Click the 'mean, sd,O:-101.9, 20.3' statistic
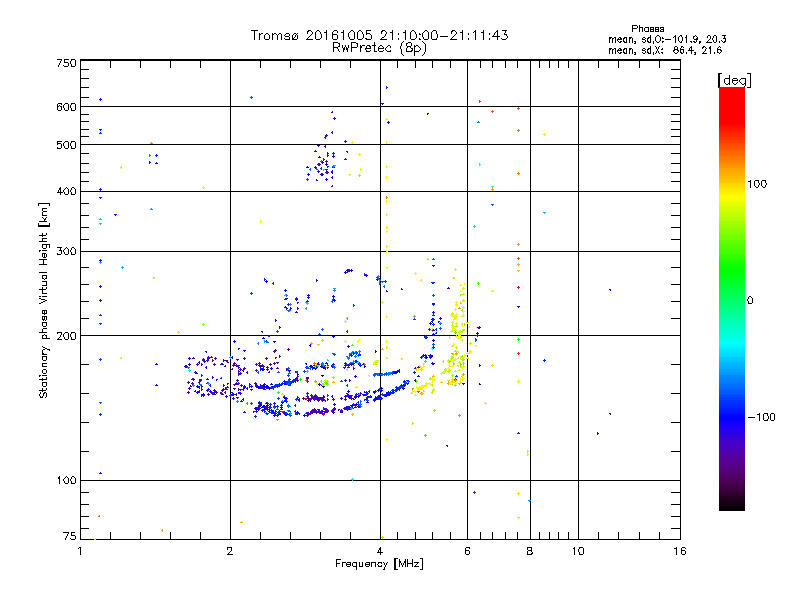The image size is (800, 600). point(667,39)
